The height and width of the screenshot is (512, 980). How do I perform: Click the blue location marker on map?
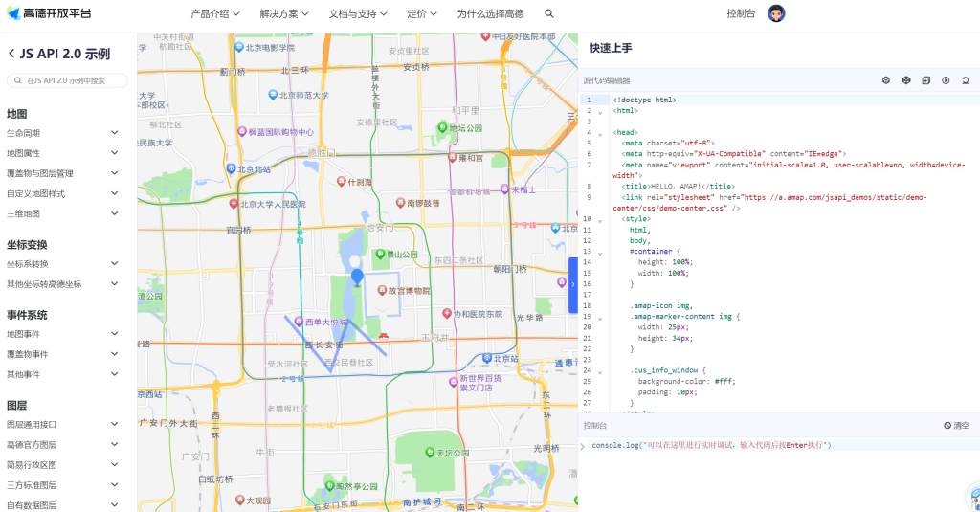tap(357, 278)
